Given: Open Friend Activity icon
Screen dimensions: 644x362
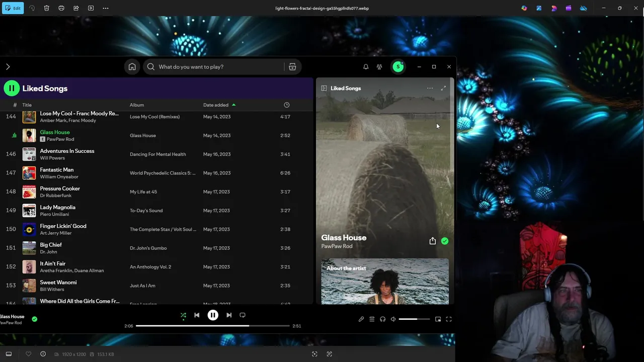Looking at the screenshot, I should pyautogui.click(x=379, y=67).
